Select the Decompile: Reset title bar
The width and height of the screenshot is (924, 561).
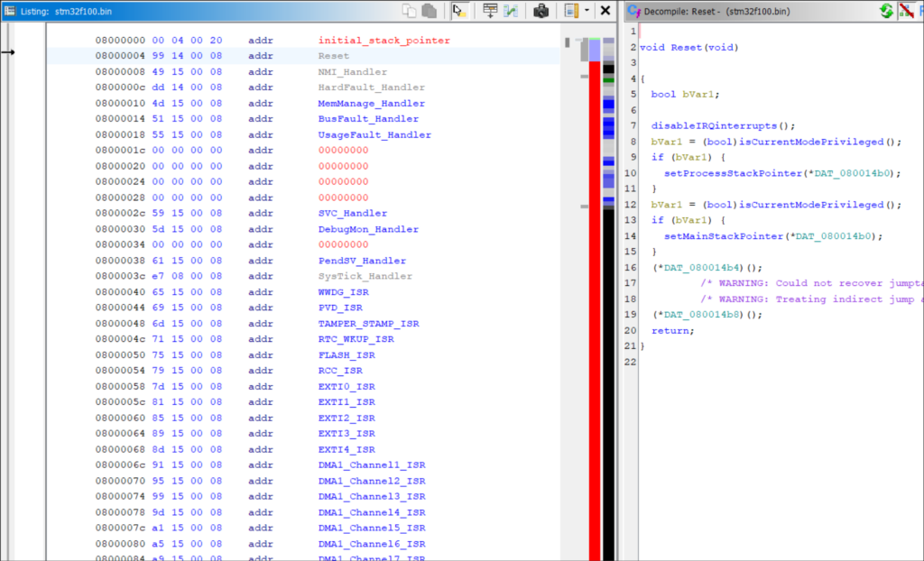(712, 11)
